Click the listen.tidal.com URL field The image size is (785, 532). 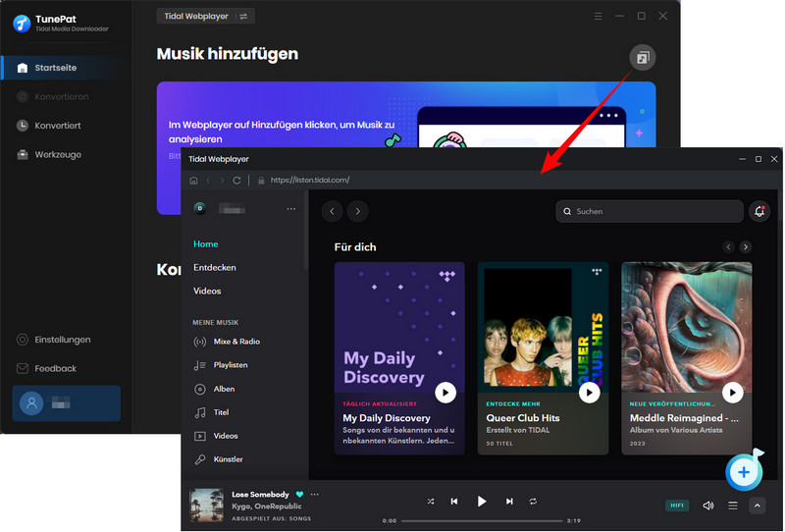[x=309, y=181]
